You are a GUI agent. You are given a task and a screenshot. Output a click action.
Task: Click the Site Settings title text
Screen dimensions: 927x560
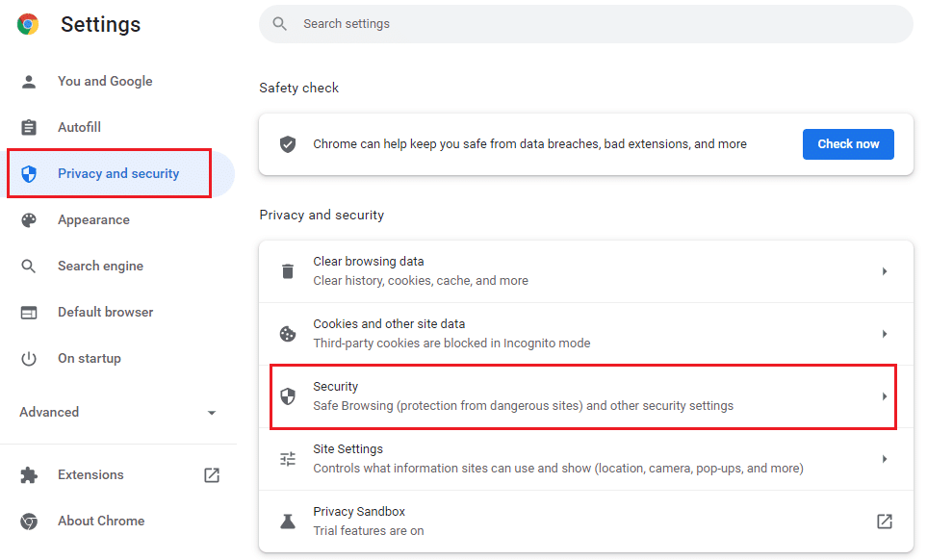point(348,449)
